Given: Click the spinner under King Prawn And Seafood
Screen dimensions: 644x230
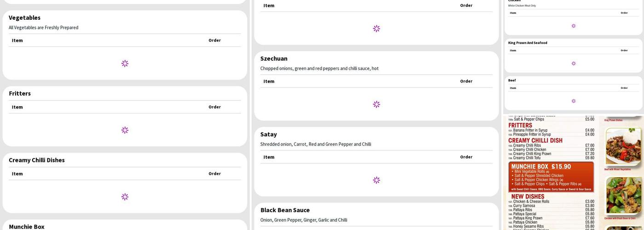Looking at the screenshot, I should point(573,63).
